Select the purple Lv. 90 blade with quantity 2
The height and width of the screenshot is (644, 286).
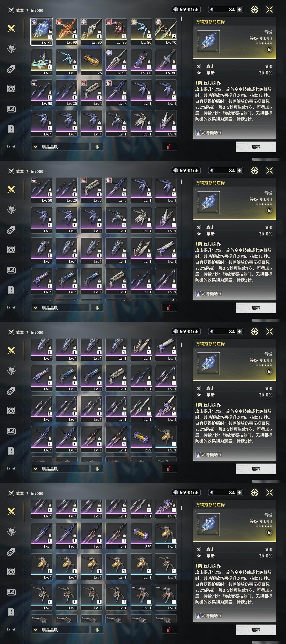[116, 62]
